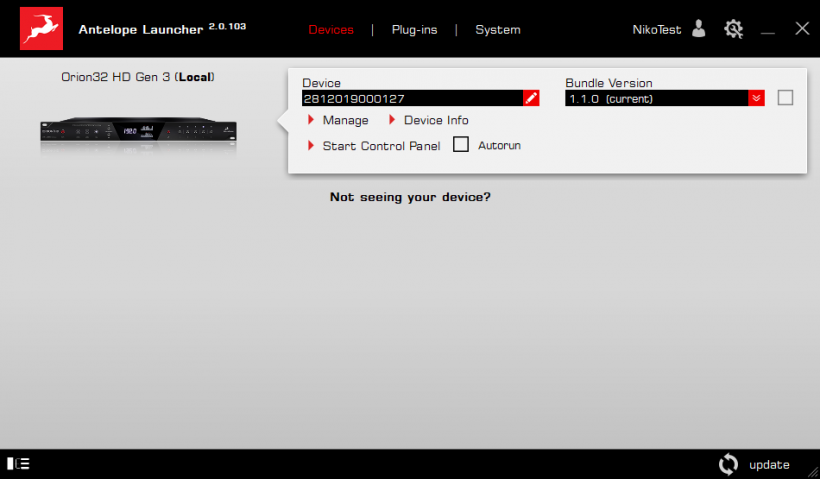The width and height of the screenshot is (820, 479).
Task: Click the NikoTest username
Action: 657,30
